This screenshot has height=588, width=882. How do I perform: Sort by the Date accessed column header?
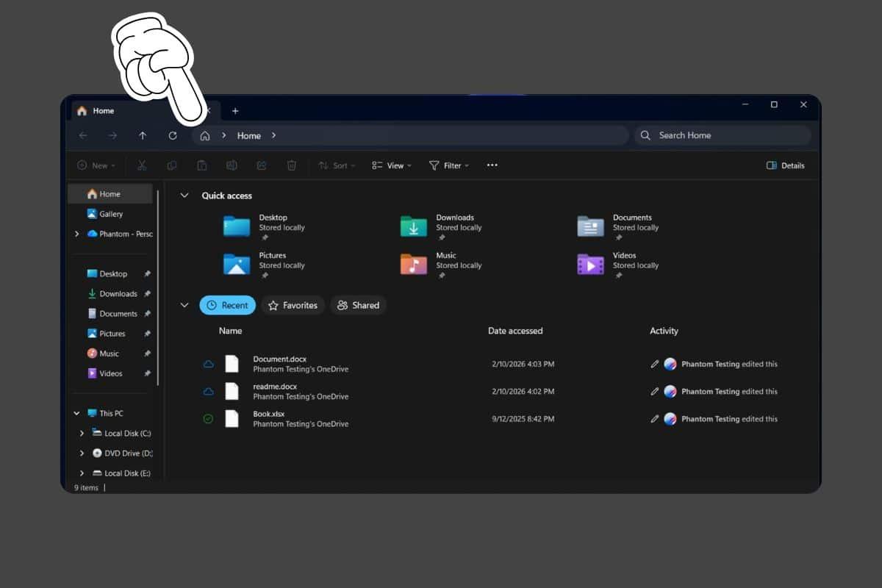click(515, 331)
